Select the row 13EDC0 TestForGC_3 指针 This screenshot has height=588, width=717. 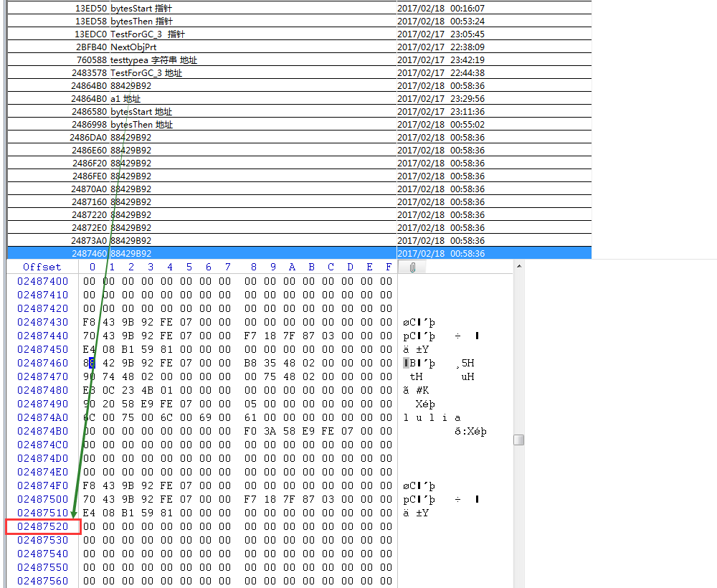coord(300,34)
